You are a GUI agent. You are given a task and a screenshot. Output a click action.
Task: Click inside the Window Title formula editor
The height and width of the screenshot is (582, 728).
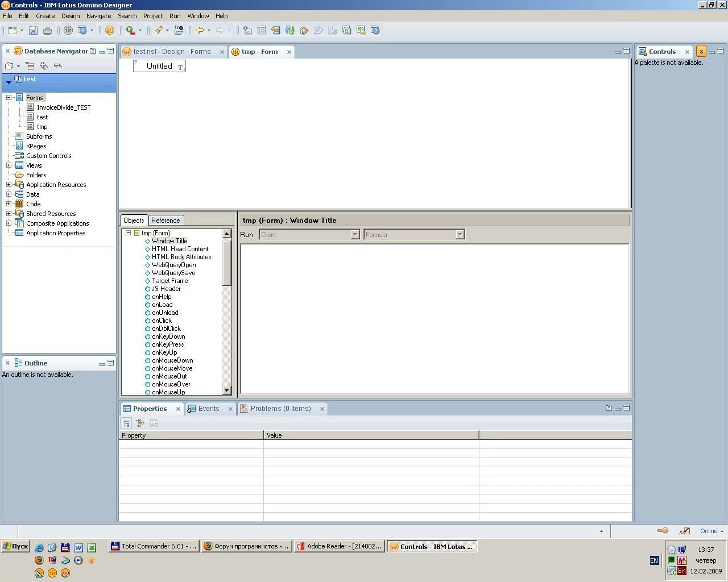point(435,318)
